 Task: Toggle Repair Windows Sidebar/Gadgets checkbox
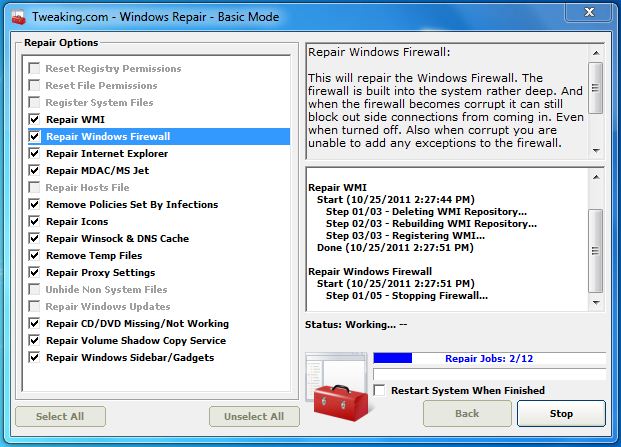pos(34,358)
